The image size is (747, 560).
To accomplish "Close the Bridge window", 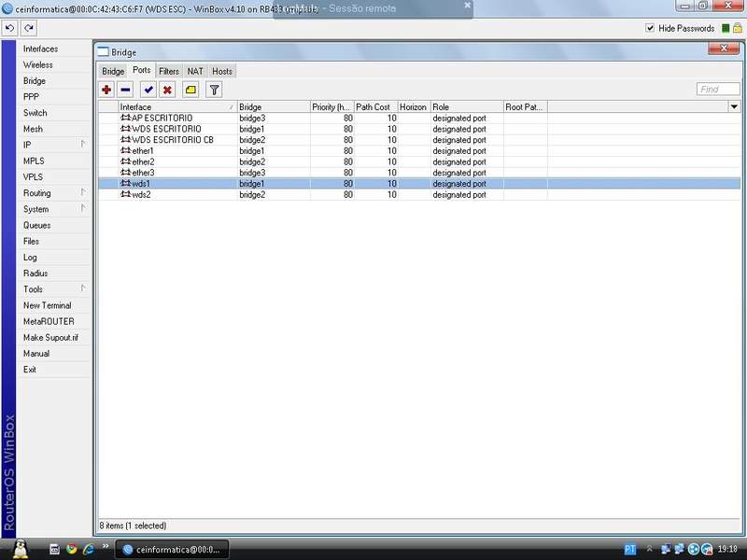I will 723,49.
